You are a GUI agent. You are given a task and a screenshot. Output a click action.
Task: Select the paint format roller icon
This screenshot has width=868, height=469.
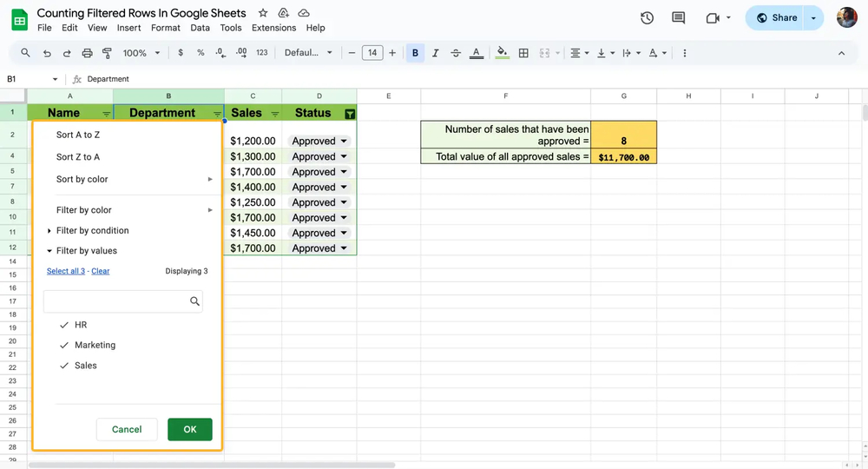point(108,53)
